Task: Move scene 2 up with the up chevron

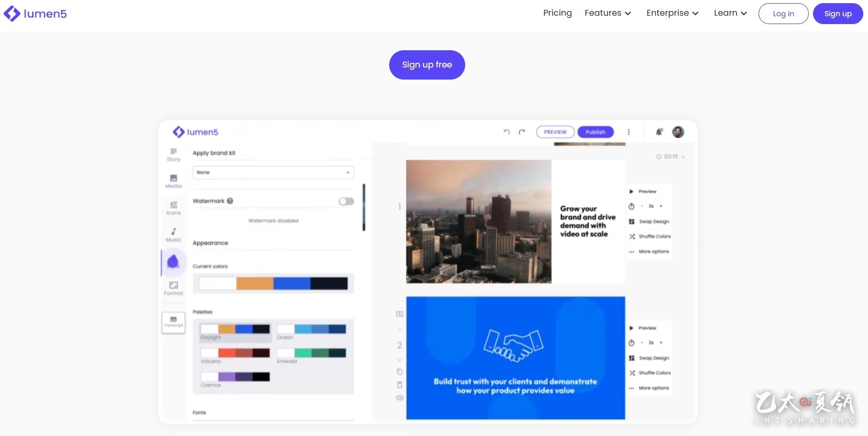Action: pyautogui.click(x=400, y=330)
